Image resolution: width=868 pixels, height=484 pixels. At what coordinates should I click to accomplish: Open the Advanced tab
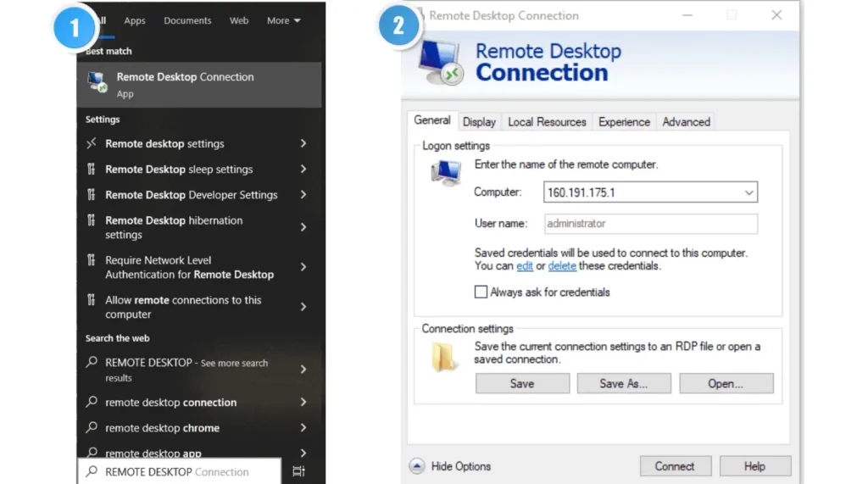pos(686,122)
